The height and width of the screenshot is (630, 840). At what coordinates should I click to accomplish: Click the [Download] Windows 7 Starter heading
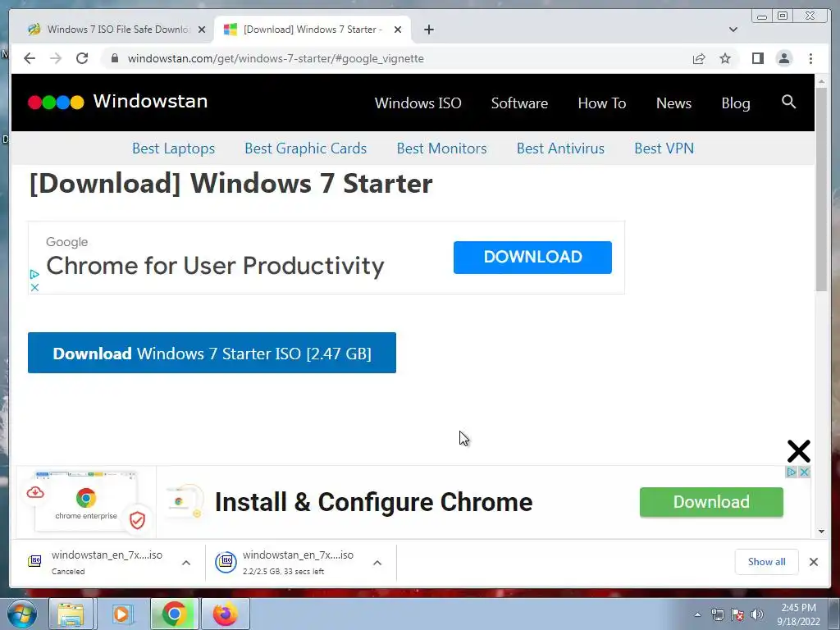click(231, 184)
